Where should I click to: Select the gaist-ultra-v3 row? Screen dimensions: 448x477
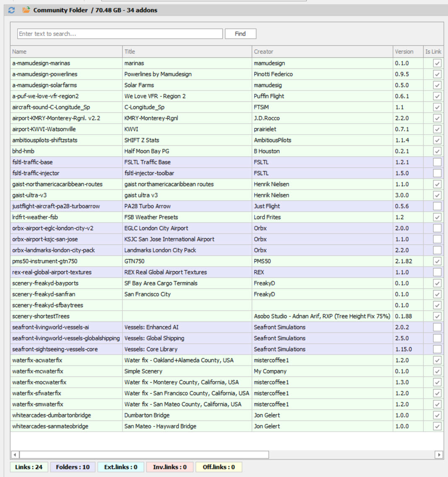click(227, 195)
